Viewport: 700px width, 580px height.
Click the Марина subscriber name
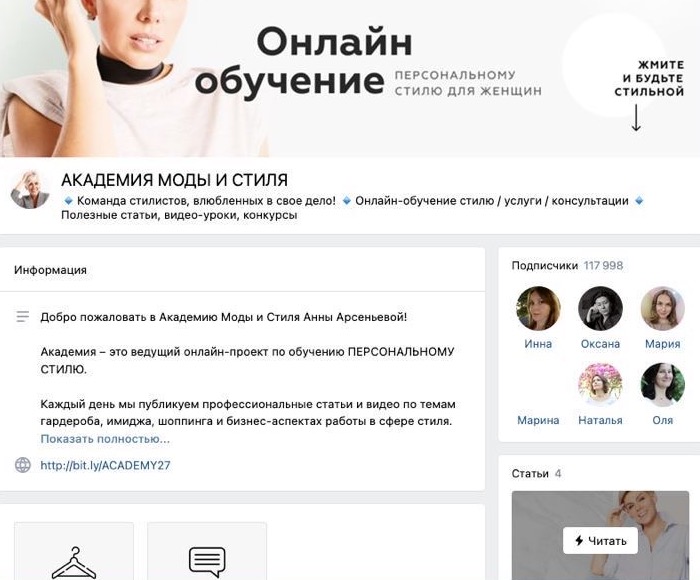point(538,420)
